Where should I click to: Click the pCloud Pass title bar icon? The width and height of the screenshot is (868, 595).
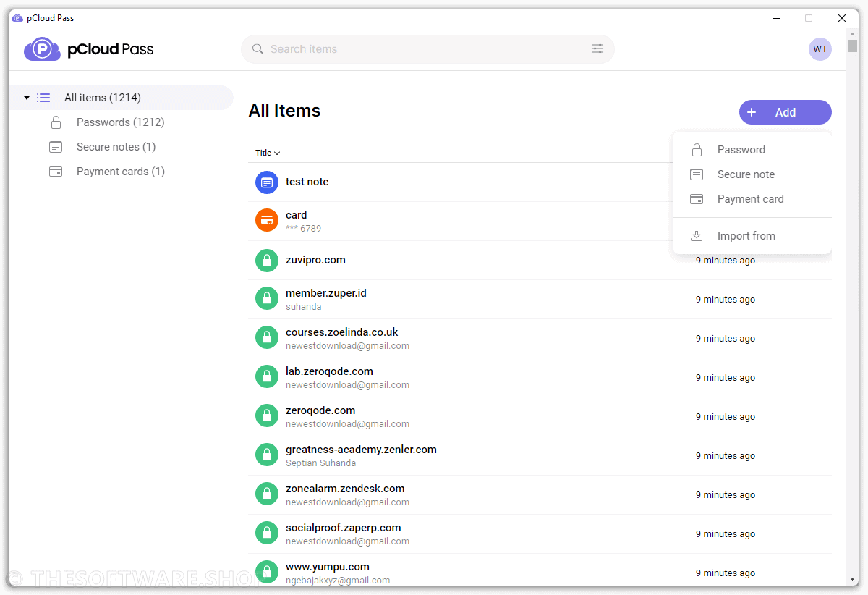(x=17, y=18)
